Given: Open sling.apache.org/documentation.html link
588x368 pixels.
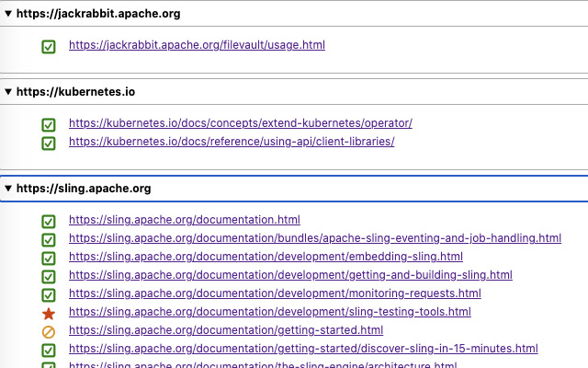Looking at the screenshot, I should [x=185, y=220].
